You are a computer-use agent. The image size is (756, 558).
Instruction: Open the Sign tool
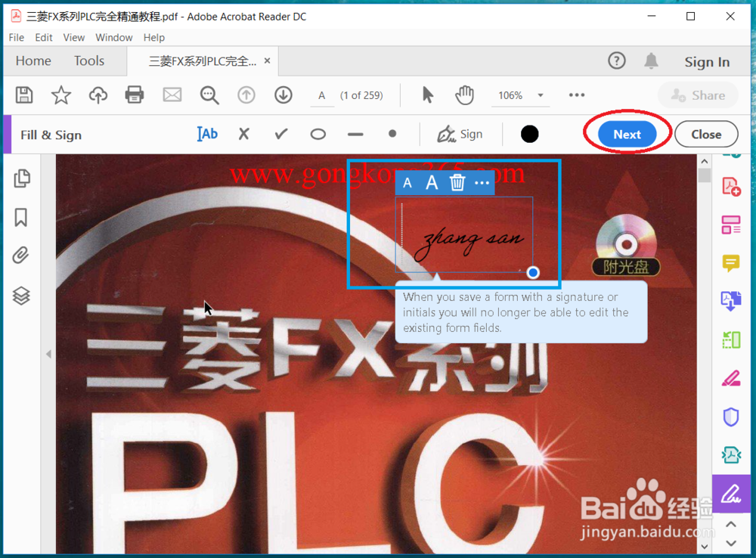pyautogui.click(x=460, y=134)
